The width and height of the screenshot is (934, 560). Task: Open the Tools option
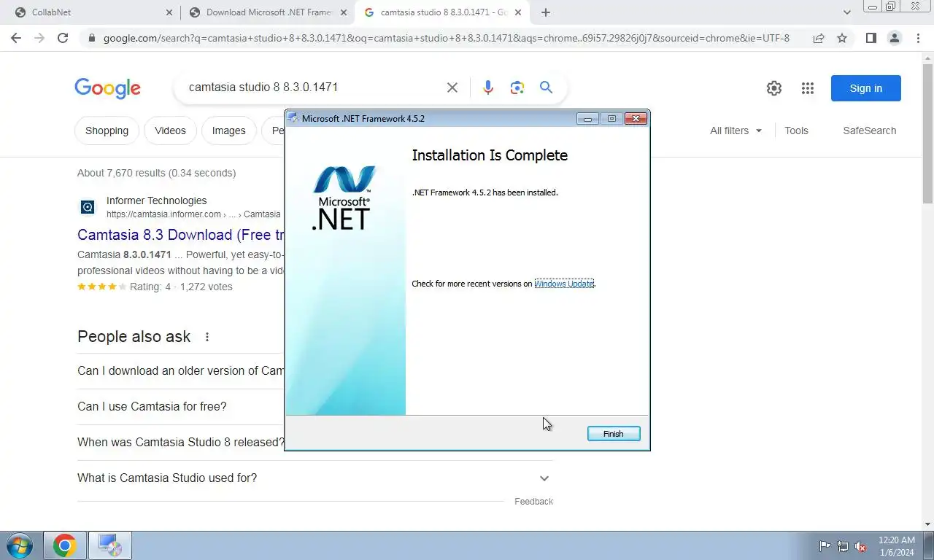point(796,131)
